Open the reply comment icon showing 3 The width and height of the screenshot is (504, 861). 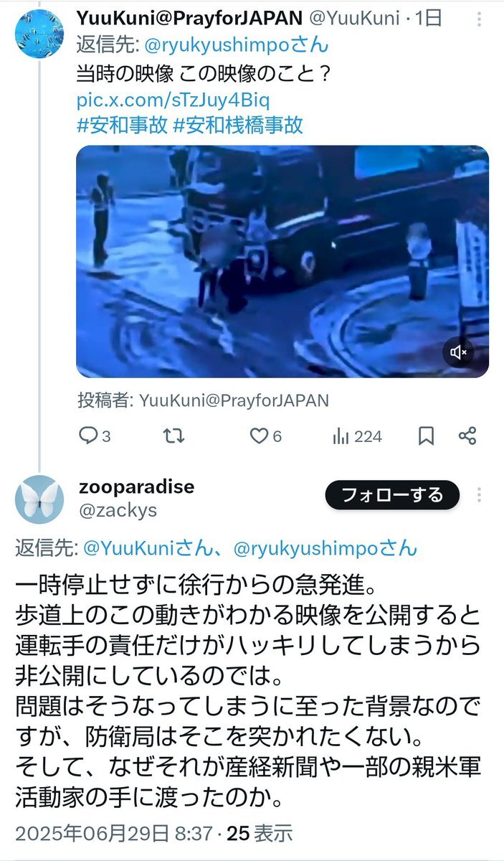pos(94,436)
